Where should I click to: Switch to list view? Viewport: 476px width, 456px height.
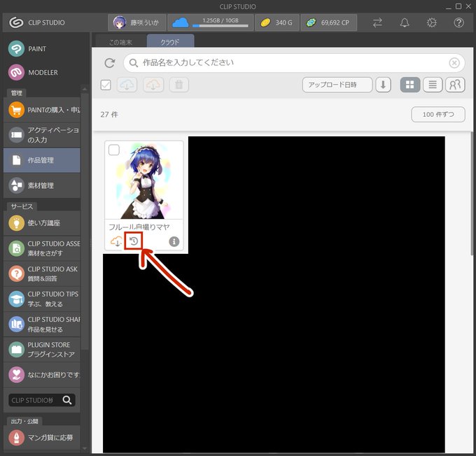click(433, 85)
